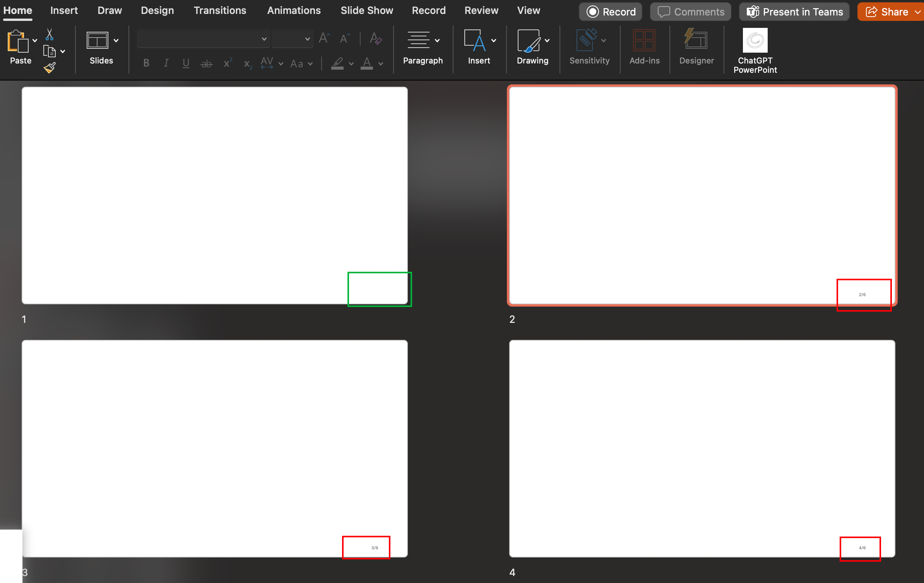The height and width of the screenshot is (583, 924).
Task: Open the Slide Show tab
Action: pyautogui.click(x=366, y=10)
